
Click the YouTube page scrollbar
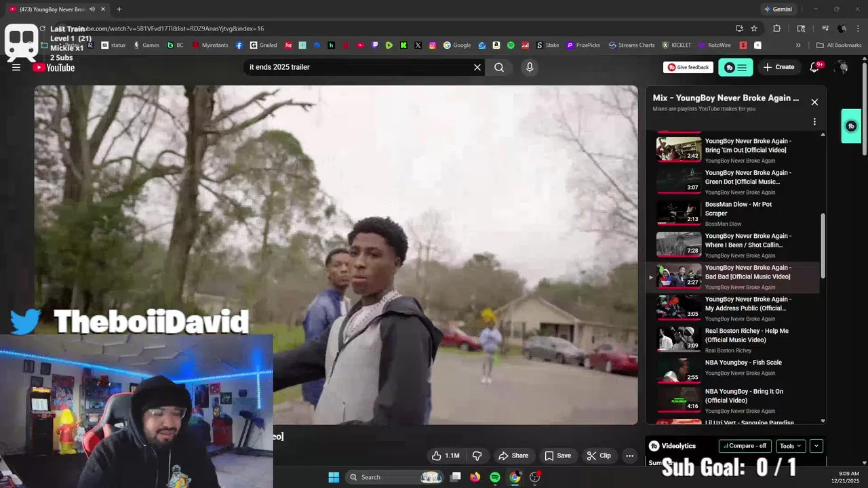(865, 108)
